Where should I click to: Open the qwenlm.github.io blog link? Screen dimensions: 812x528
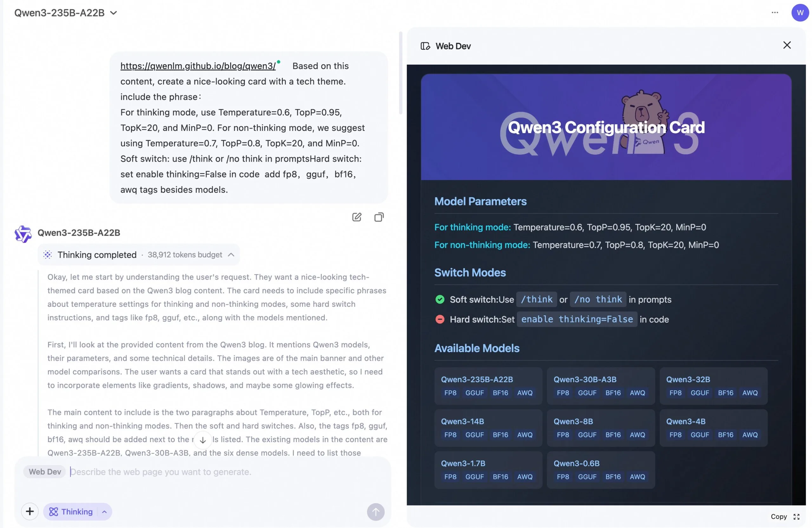pyautogui.click(x=198, y=66)
